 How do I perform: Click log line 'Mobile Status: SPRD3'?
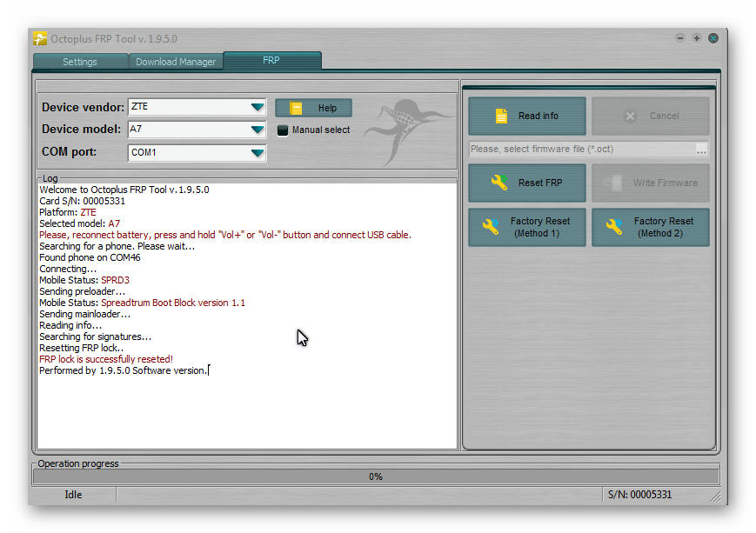(x=84, y=280)
